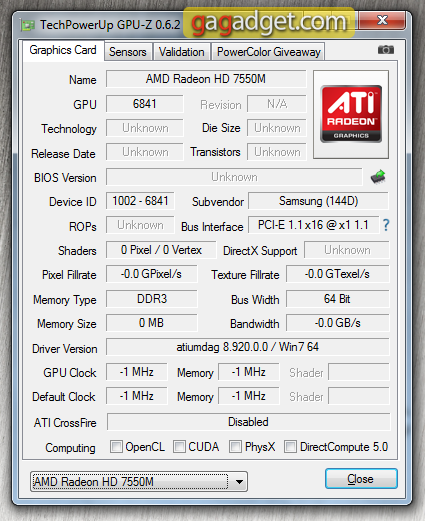Click the Bus Interface value PCI-E 1.1 x16
Image resolution: width=425 pixels, height=521 pixels.
[313, 225]
